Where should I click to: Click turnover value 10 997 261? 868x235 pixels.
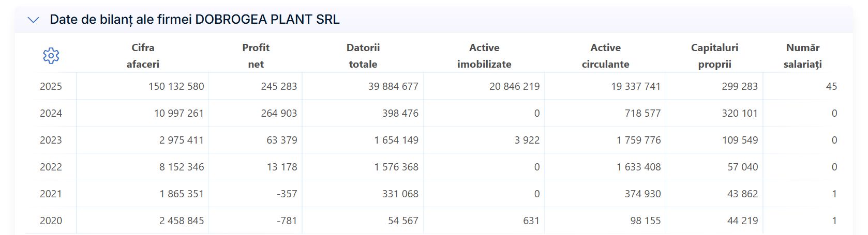pyautogui.click(x=179, y=113)
